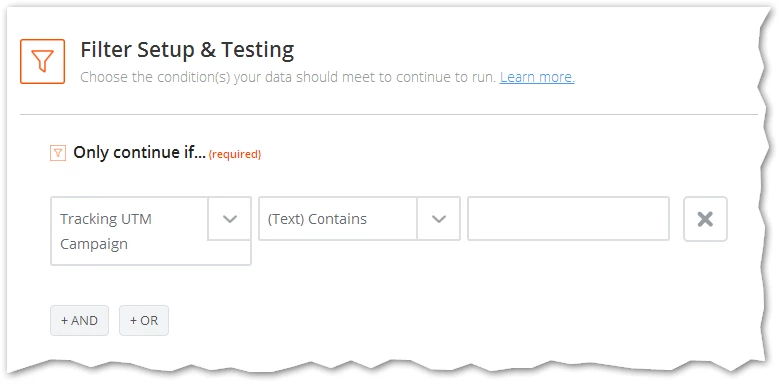Click the small funnel icon beside Only continue if
This screenshot has width=782, height=384.
(x=58, y=153)
